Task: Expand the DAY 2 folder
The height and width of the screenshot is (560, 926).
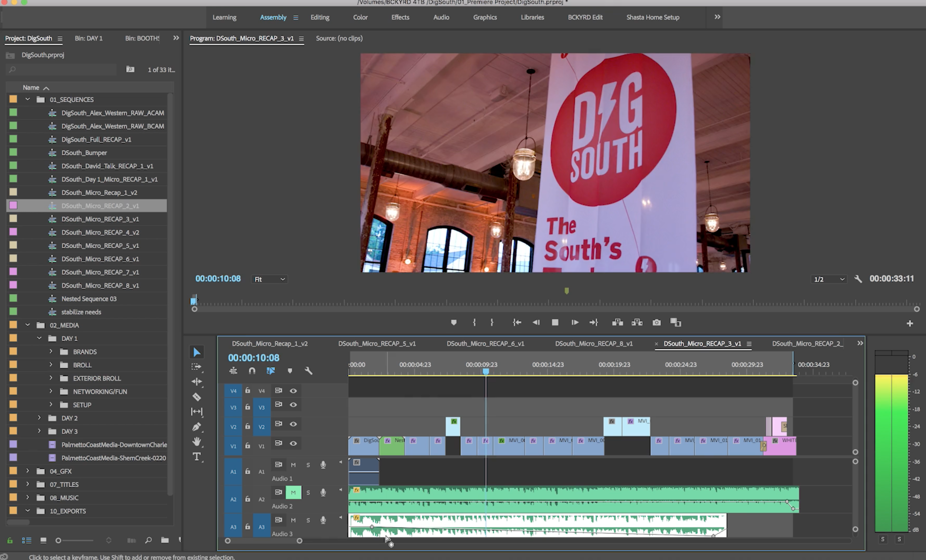Action: [x=39, y=418]
